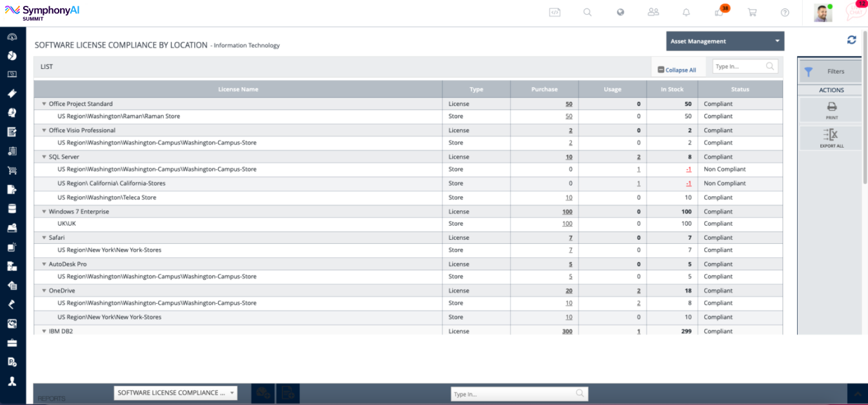Image resolution: width=868 pixels, height=405 pixels.
Task: Click the Purchase column header
Action: coord(544,89)
